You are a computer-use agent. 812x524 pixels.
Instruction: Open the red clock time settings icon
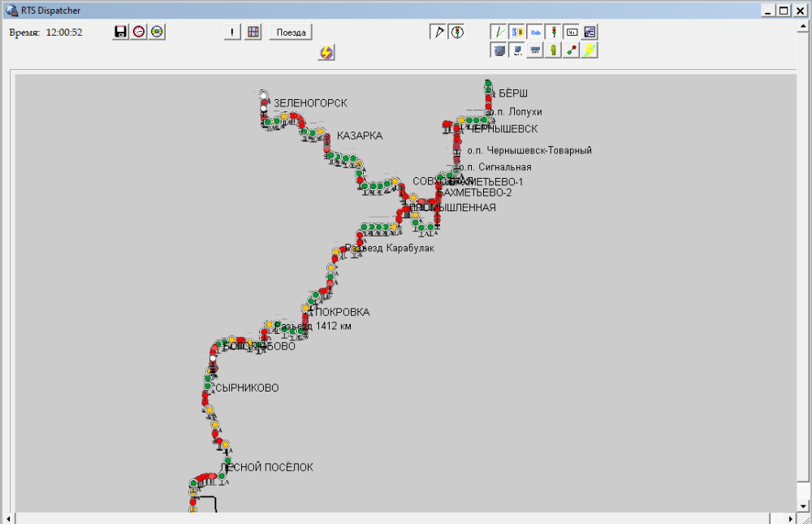(139, 32)
